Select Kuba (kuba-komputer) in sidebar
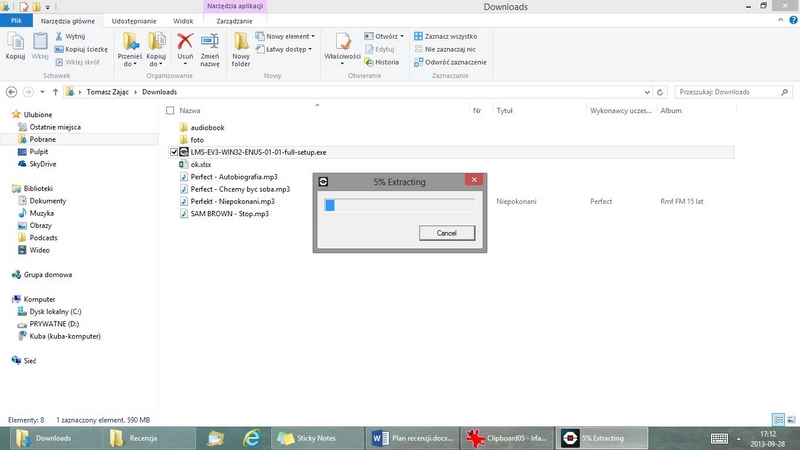800x450 pixels. [x=65, y=336]
